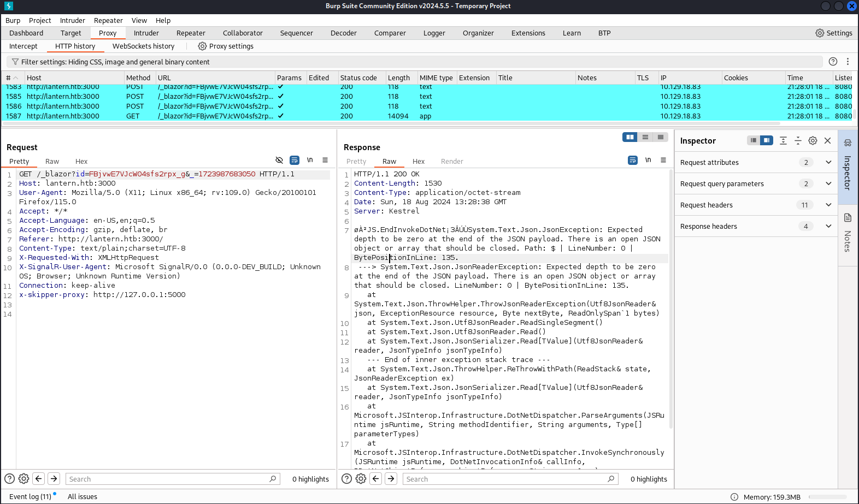Switch Response view to Render
This screenshot has height=504, width=859.
click(x=452, y=161)
